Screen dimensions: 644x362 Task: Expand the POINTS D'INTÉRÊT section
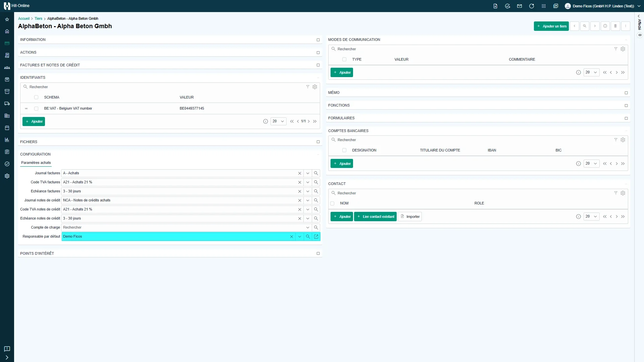click(x=318, y=253)
